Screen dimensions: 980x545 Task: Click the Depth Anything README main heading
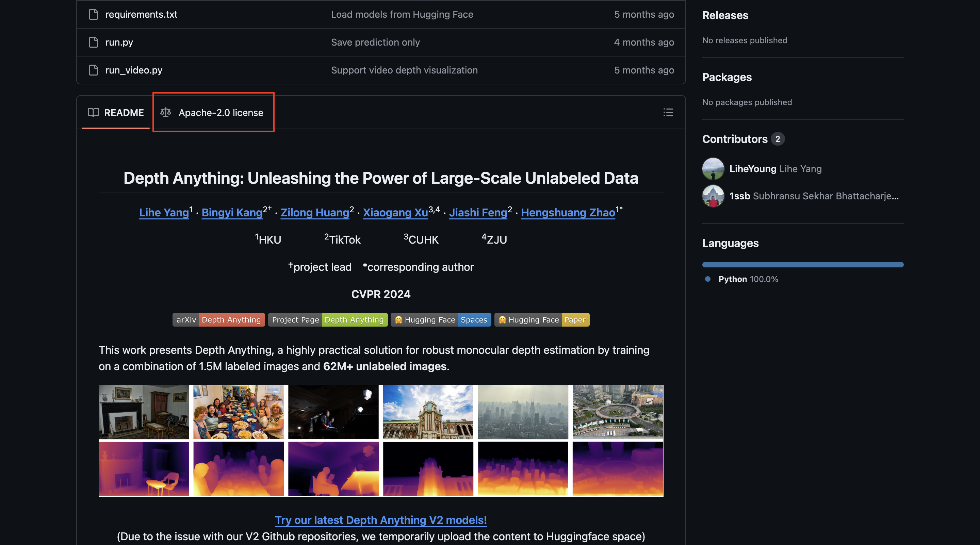(x=381, y=178)
